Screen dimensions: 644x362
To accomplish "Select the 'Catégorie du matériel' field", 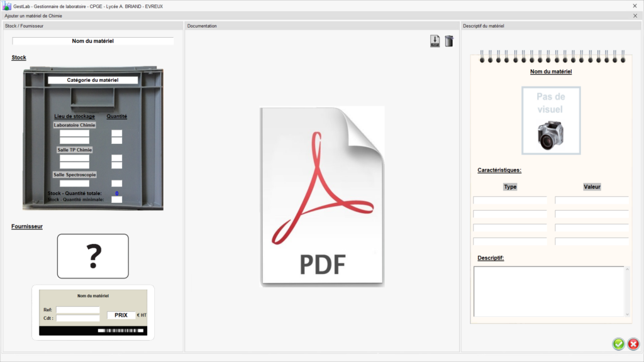I will (x=93, y=80).
